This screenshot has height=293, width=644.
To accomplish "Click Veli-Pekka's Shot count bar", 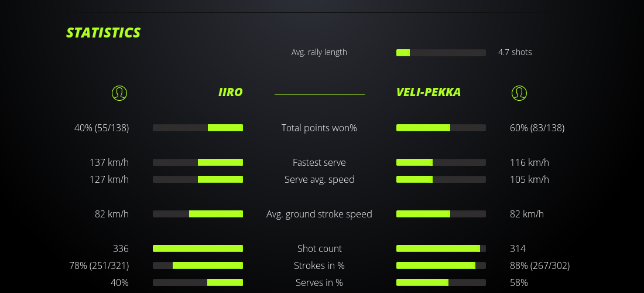I will (x=441, y=248).
